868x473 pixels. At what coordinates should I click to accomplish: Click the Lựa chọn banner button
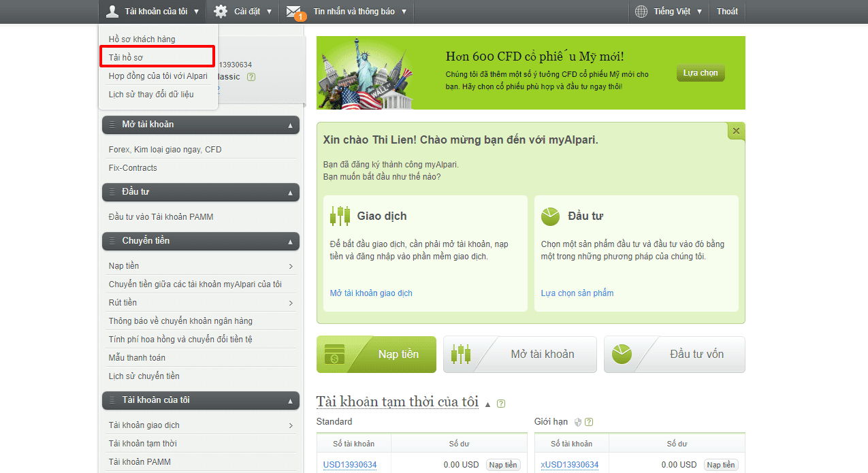point(701,73)
